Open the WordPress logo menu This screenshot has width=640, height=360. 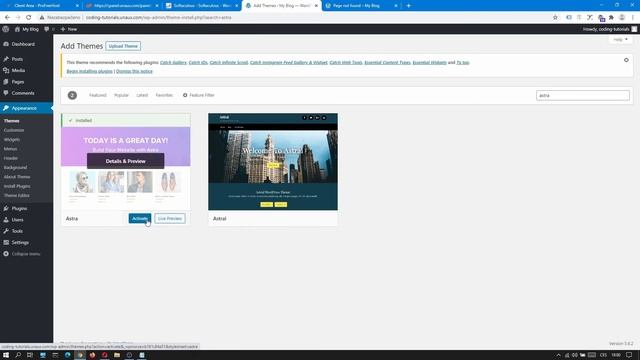[5, 29]
